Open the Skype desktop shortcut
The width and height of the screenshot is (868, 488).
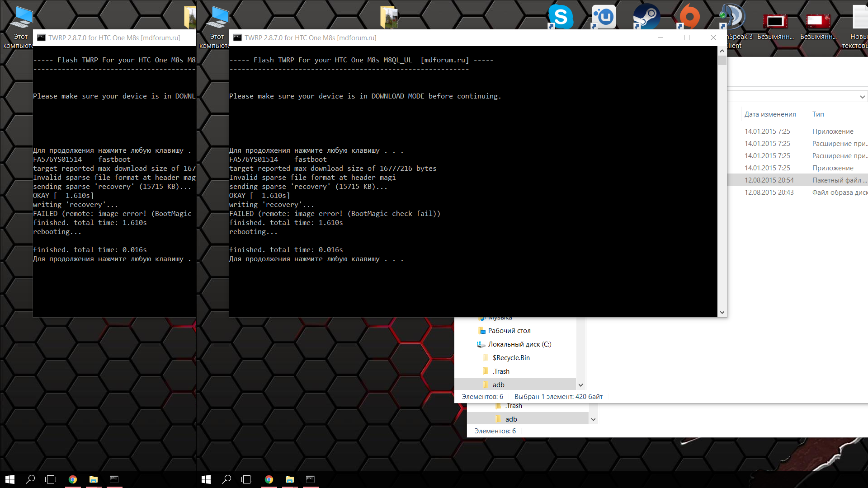(561, 17)
